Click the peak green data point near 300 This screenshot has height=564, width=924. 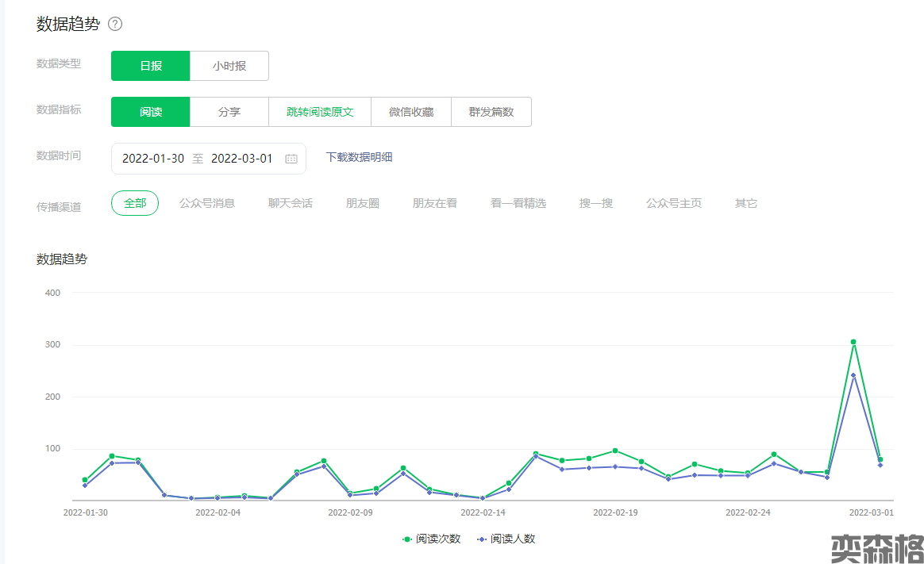tap(853, 342)
